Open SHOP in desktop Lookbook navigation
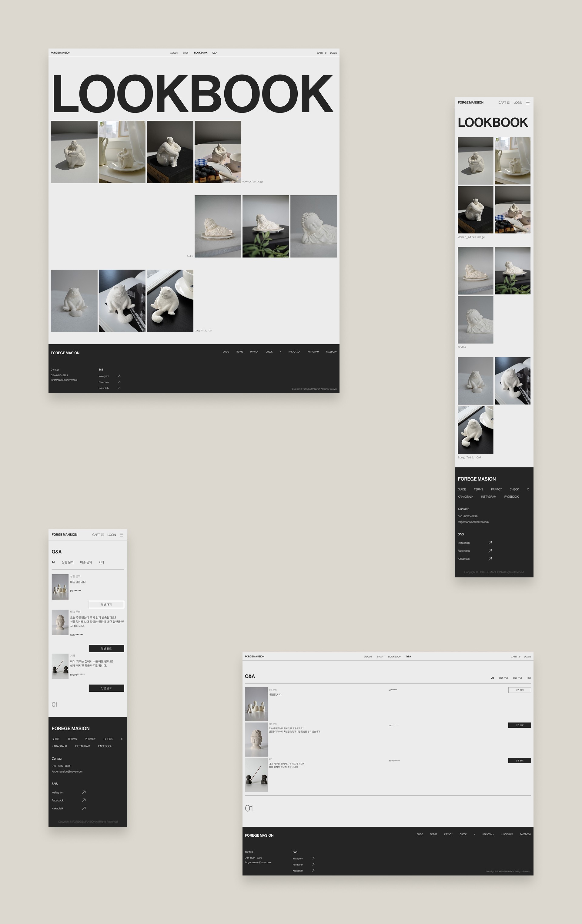 (186, 53)
